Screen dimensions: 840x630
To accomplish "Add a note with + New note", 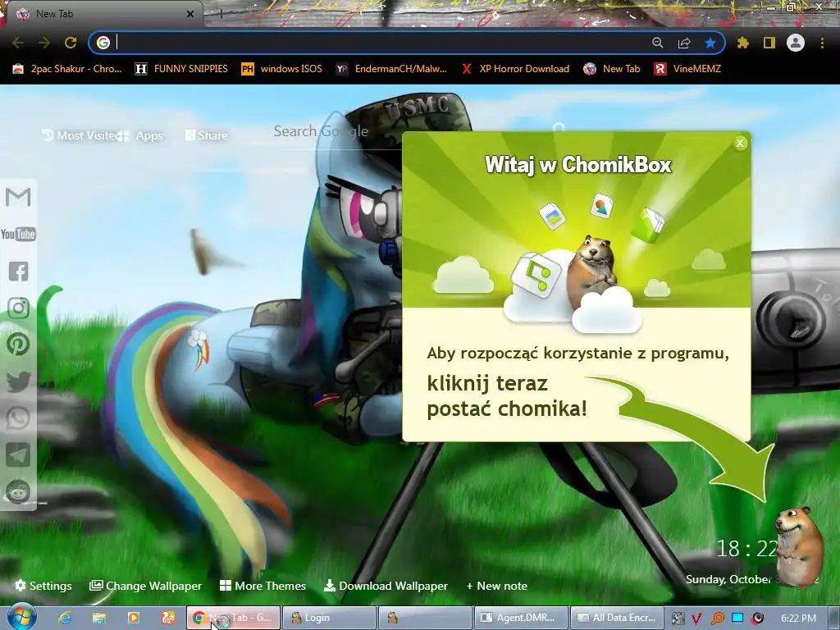I will point(496,586).
